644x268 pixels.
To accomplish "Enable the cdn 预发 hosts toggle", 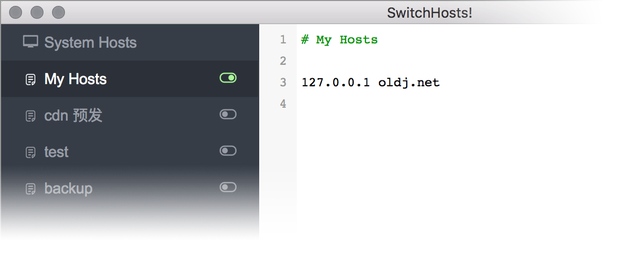I will pos(228,114).
